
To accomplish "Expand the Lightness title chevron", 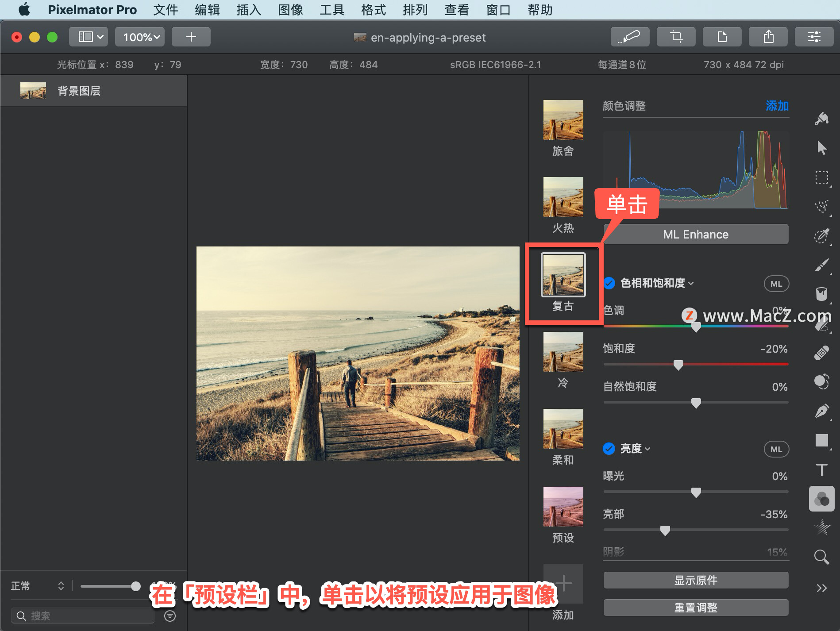I will click(x=648, y=449).
